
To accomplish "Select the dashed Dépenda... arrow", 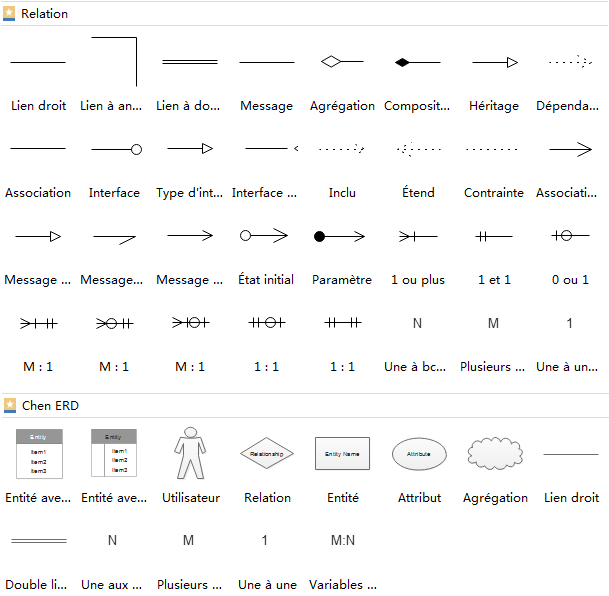I will (570, 61).
